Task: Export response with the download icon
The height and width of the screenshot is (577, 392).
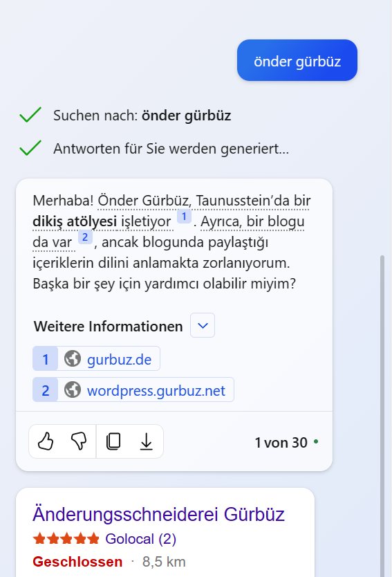Action: [147, 441]
